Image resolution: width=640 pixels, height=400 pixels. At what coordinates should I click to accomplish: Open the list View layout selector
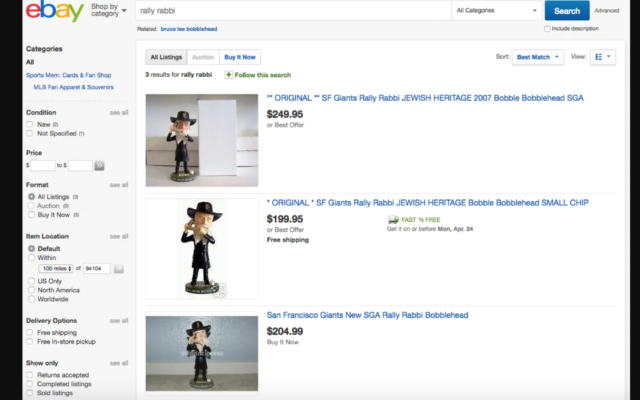click(604, 57)
